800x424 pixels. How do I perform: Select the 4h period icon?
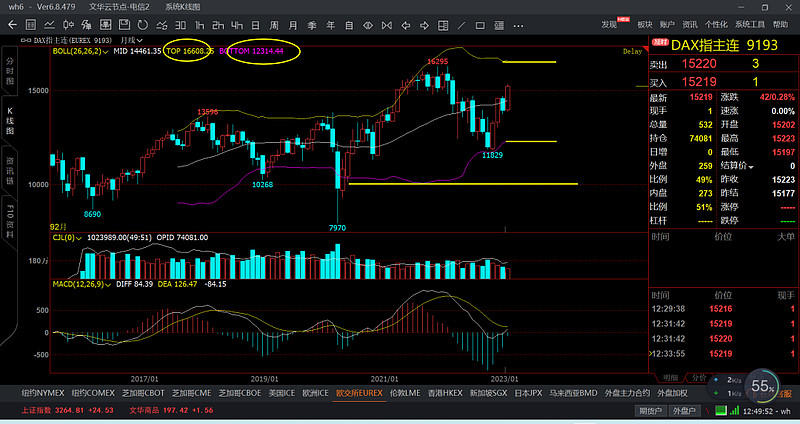click(237, 25)
